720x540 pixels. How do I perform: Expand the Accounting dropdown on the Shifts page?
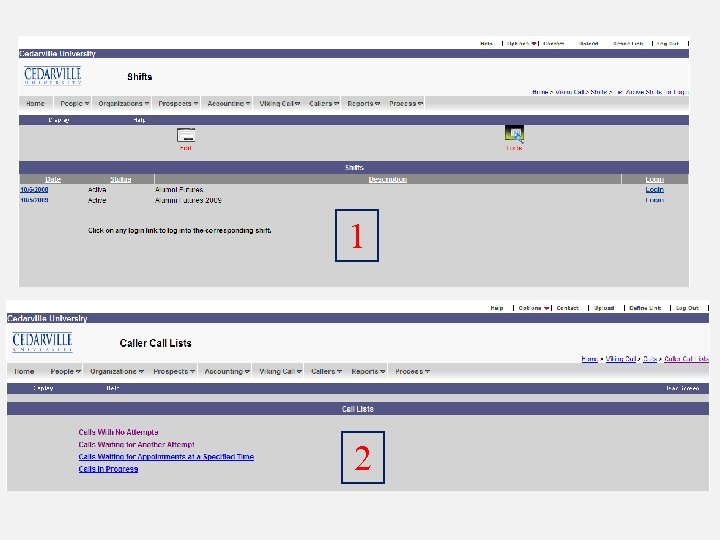click(x=228, y=103)
